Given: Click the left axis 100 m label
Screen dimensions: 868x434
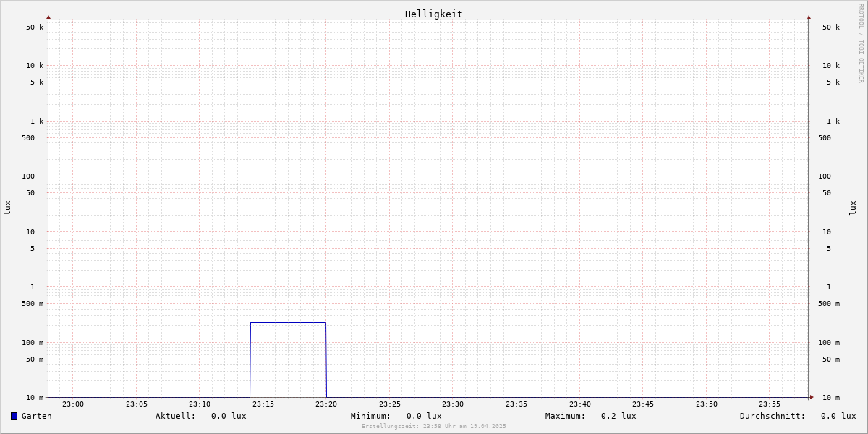Looking at the screenshot, I should point(33,343).
